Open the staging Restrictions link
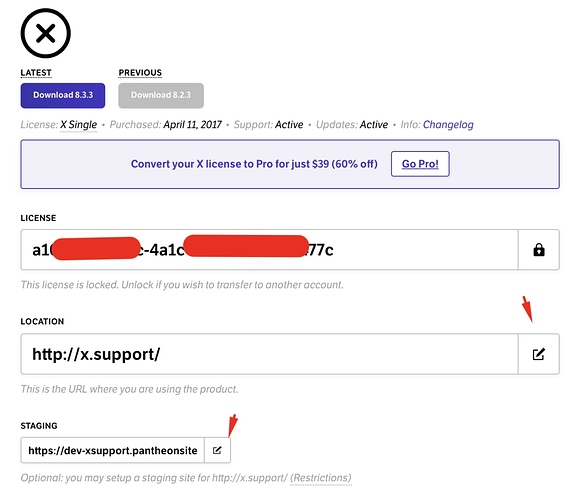Screen dimensions: 576x500 (321, 478)
